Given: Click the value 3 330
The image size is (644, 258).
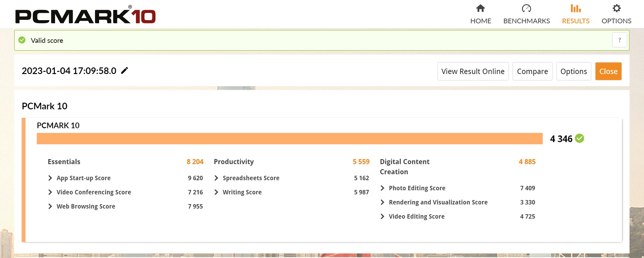Looking at the screenshot, I should pyautogui.click(x=528, y=202).
